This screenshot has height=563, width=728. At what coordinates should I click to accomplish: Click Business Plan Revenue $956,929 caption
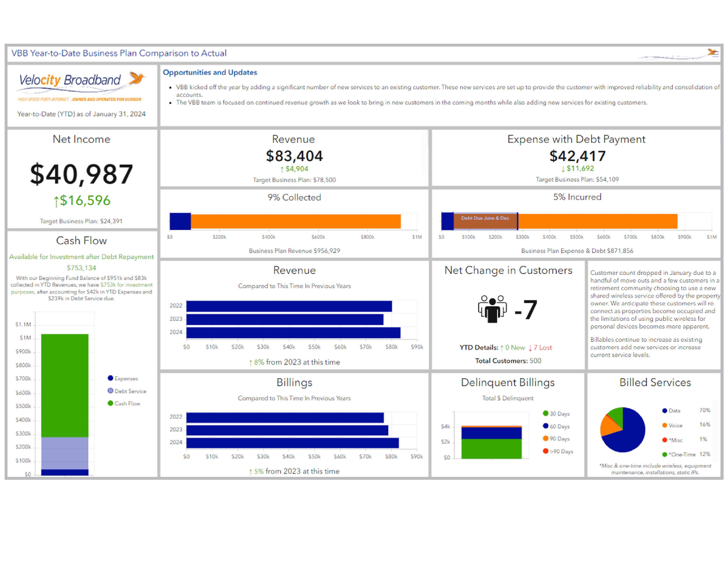point(294,251)
